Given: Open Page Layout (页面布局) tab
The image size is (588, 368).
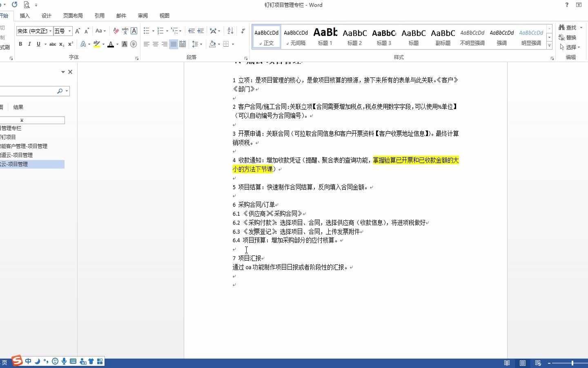Looking at the screenshot, I should click(x=73, y=16).
